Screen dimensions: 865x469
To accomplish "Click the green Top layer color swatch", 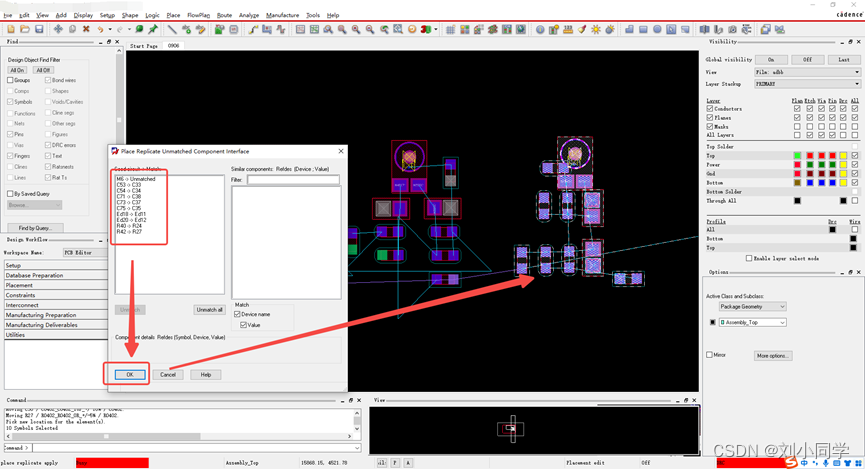I will [797, 156].
